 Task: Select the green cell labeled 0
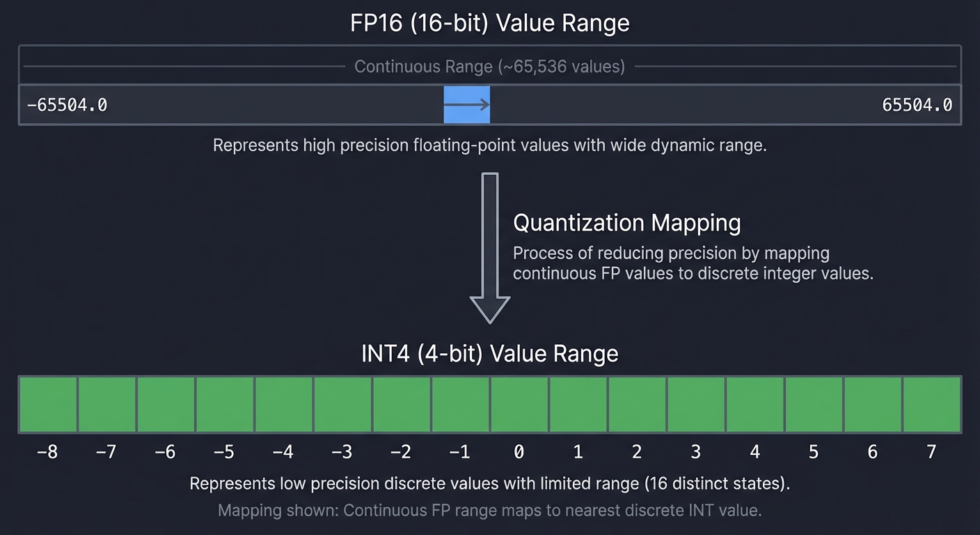pos(519,404)
